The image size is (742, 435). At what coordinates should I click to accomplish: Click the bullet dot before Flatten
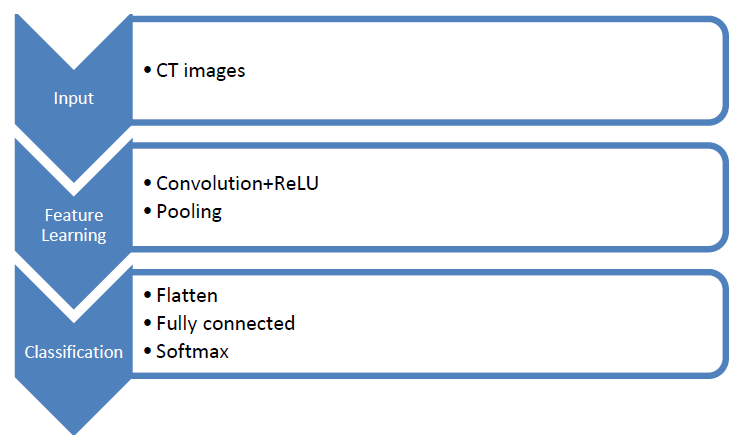click(x=148, y=295)
